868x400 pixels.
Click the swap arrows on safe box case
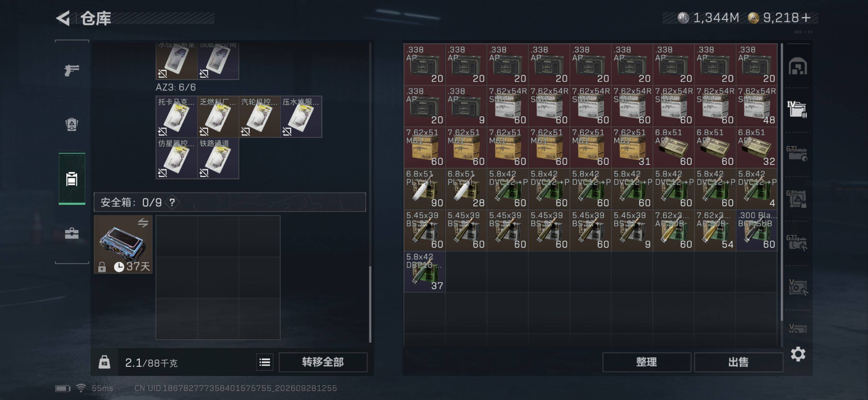coord(143,223)
